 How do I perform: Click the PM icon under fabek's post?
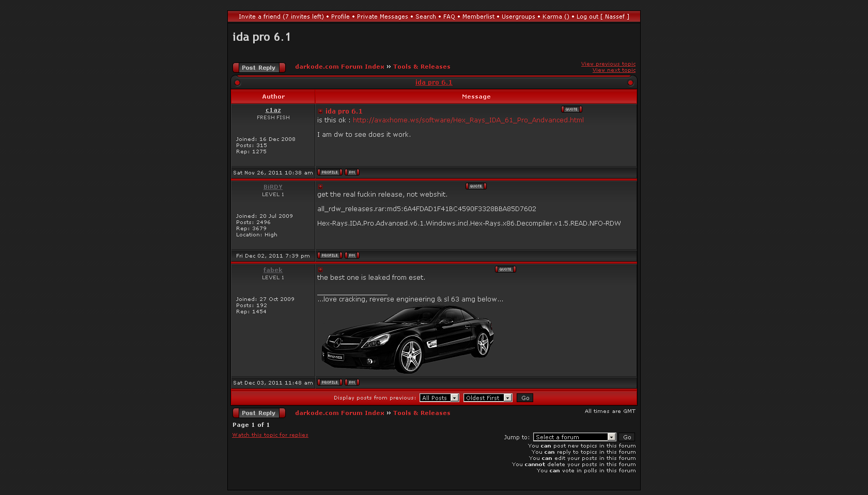click(352, 382)
